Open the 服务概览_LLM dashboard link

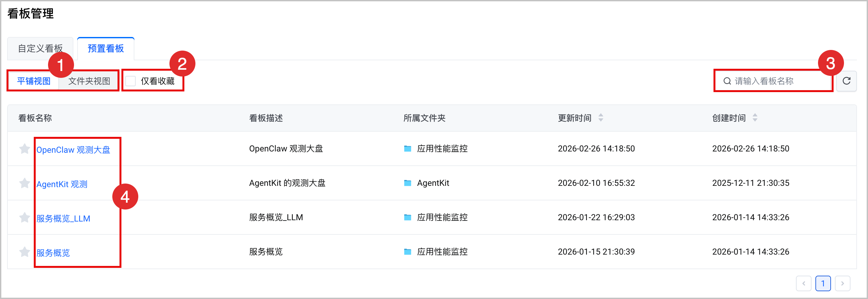(63, 219)
